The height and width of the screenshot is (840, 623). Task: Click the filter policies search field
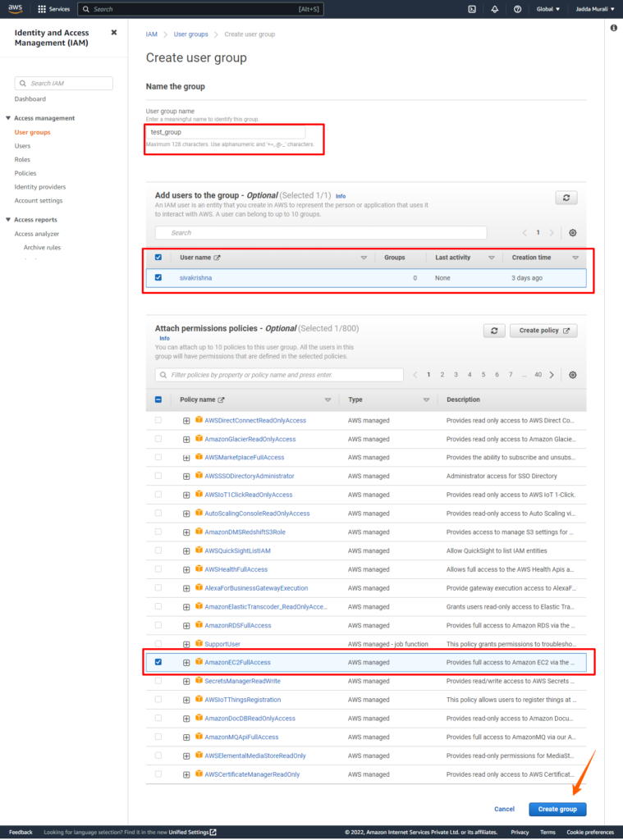pos(279,375)
